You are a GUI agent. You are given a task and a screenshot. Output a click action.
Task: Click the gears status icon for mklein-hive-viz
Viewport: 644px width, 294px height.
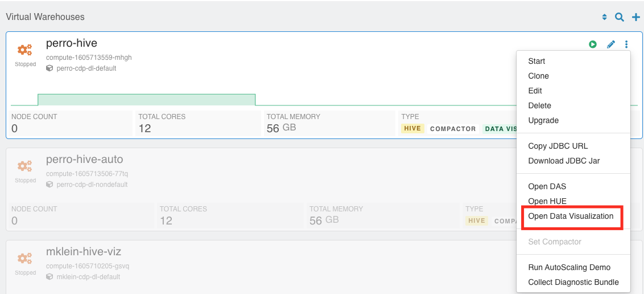tap(25, 258)
